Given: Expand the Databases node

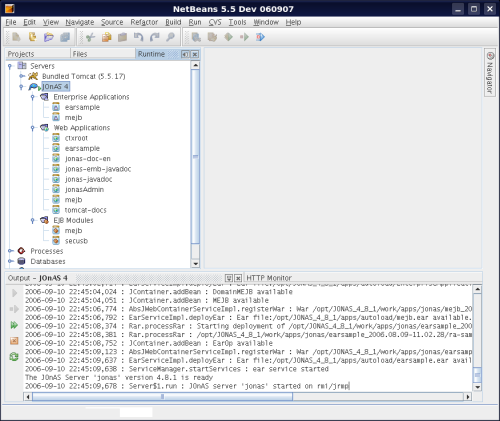Looking at the screenshot, I should pos(10,261).
